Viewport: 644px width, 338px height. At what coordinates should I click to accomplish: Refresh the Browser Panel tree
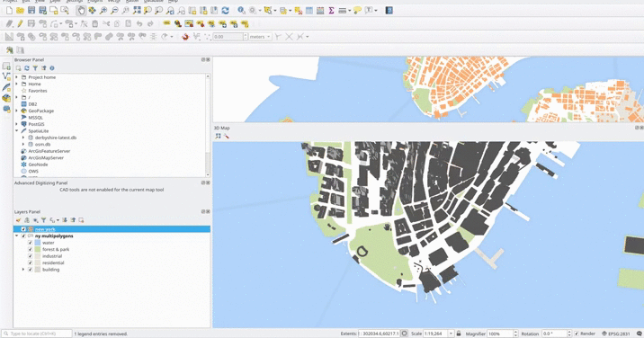pyautogui.click(x=27, y=68)
